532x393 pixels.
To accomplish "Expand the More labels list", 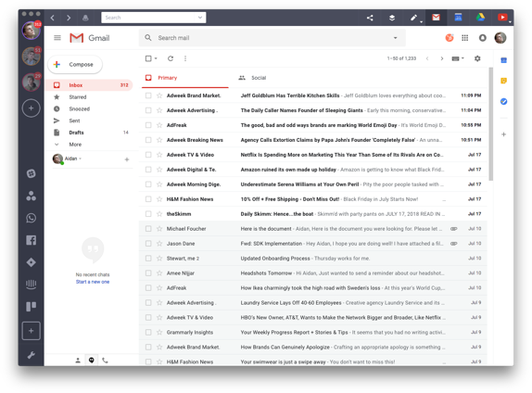I will (75, 145).
